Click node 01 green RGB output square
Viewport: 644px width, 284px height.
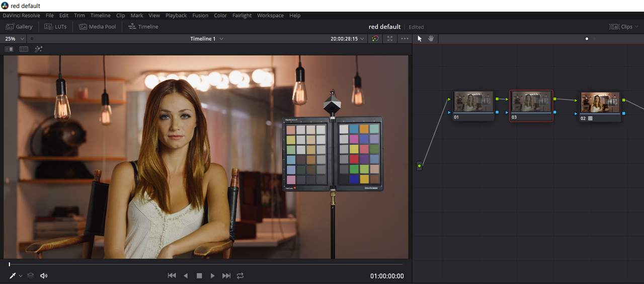(x=497, y=99)
